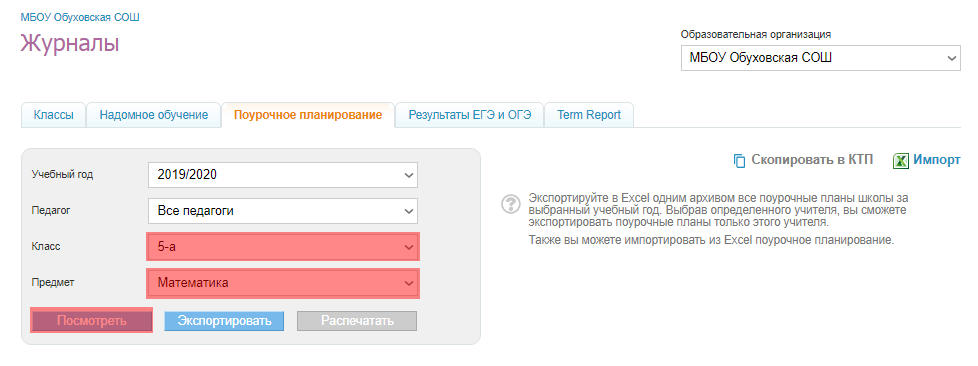Click the Excel icon next to Импорт

tap(901, 161)
